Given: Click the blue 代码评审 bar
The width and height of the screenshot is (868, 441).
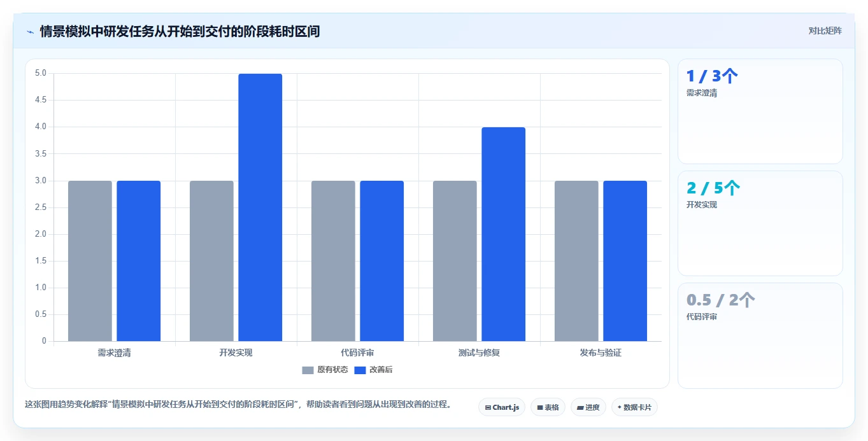Looking at the screenshot, I should tap(382, 261).
